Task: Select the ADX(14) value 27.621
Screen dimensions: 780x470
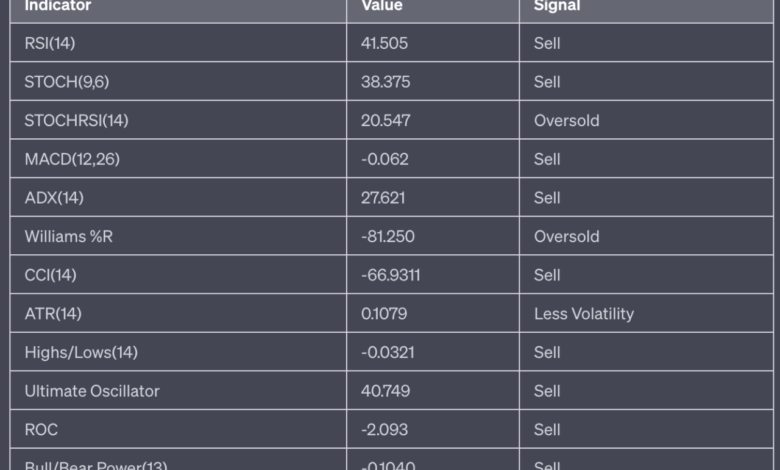Action: pos(383,198)
